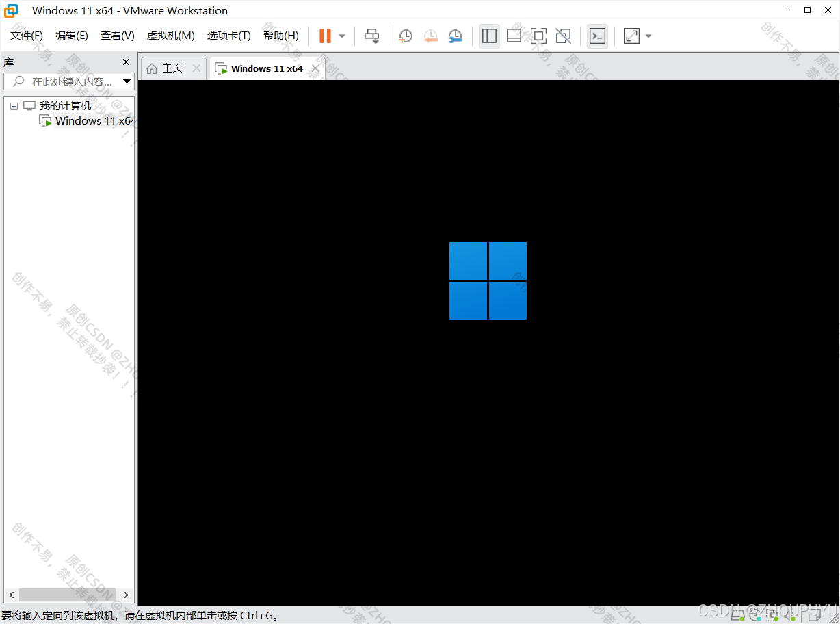Collapse the 我的计算机 tree node
Image resolution: width=840 pixels, height=624 pixels.
(x=14, y=106)
